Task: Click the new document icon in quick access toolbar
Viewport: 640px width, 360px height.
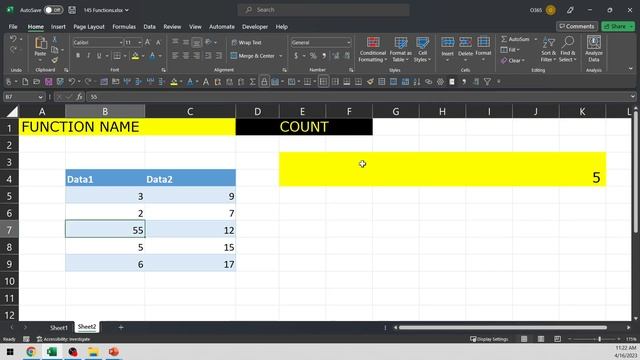Action: tap(25, 82)
